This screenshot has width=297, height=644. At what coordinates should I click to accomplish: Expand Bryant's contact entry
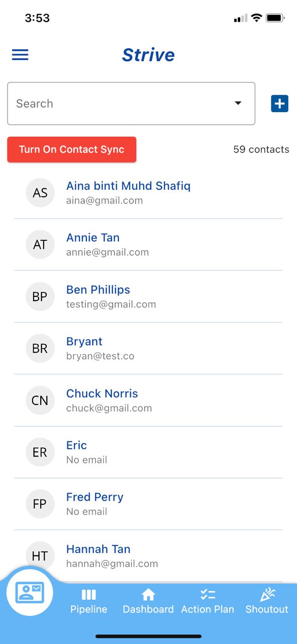[x=84, y=341]
